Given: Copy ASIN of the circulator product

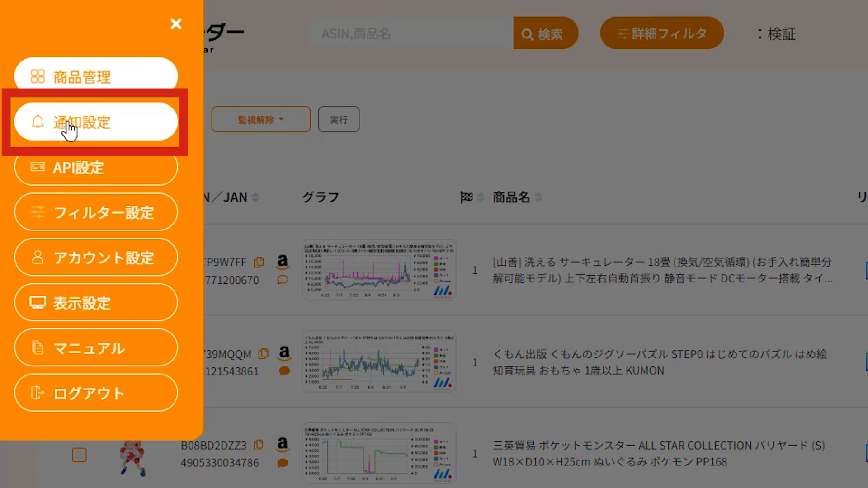Looking at the screenshot, I should pyautogui.click(x=259, y=262).
